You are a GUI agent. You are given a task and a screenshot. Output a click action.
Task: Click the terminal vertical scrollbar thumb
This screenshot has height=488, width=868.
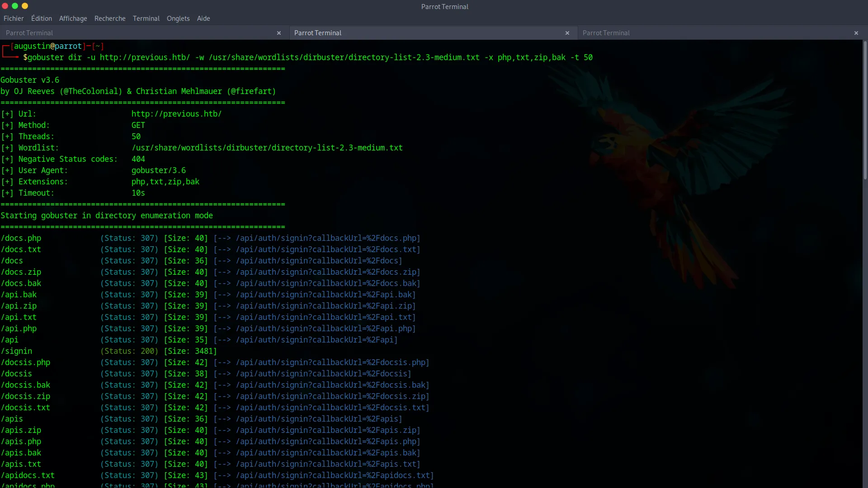click(865, 111)
